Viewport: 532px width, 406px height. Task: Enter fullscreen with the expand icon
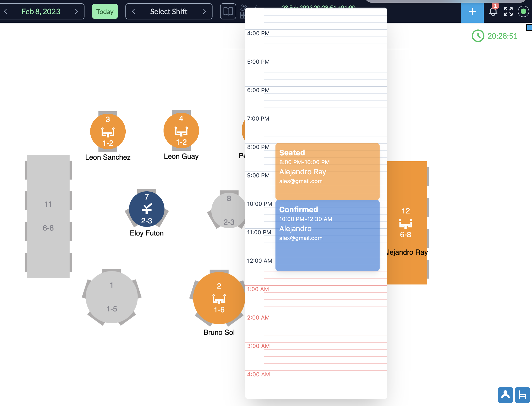click(x=508, y=11)
